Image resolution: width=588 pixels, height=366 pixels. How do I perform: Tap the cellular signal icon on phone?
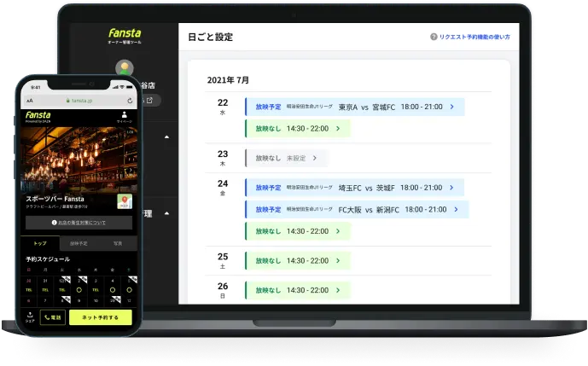click(x=115, y=87)
